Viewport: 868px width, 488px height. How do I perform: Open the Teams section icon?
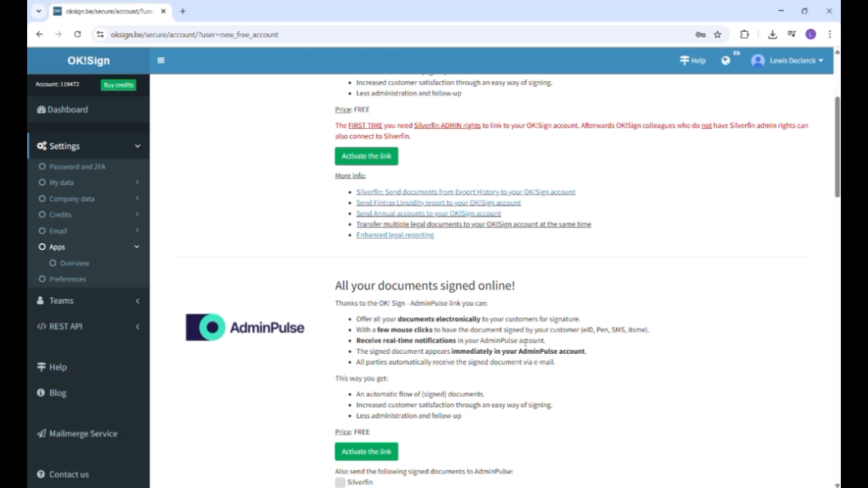coord(41,300)
